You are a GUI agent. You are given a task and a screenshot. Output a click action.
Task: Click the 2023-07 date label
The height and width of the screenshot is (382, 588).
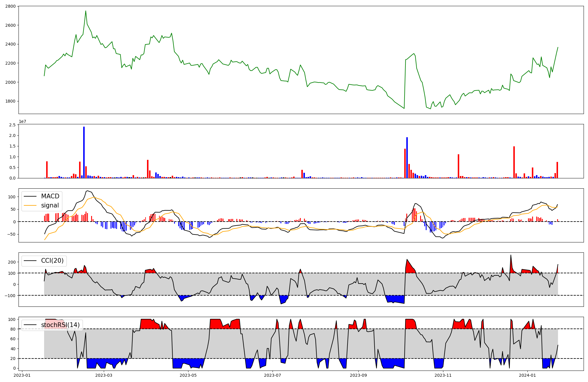(x=273, y=375)
